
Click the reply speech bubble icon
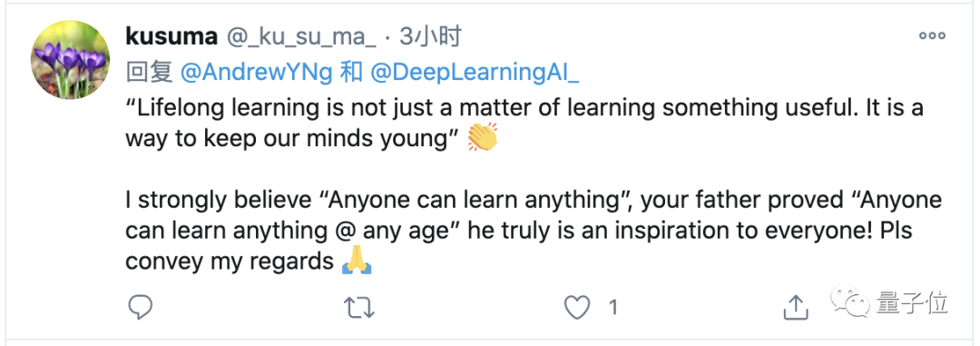(x=140, y=307)
